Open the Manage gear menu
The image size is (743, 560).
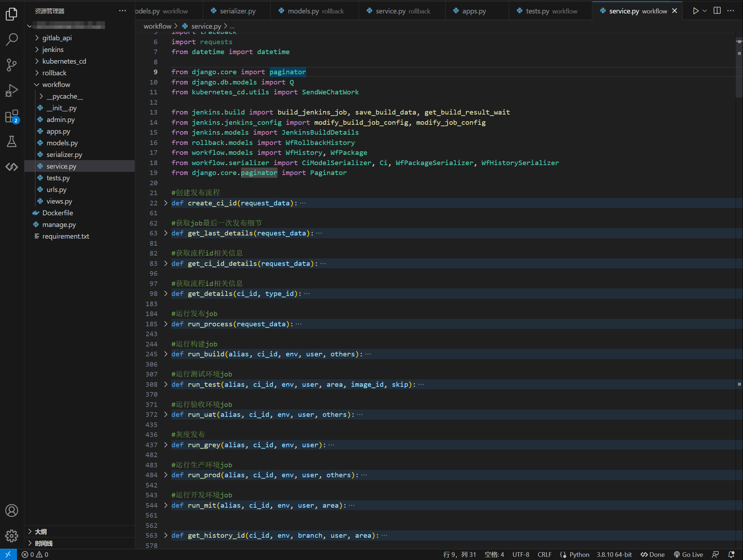tap(12, 536)
